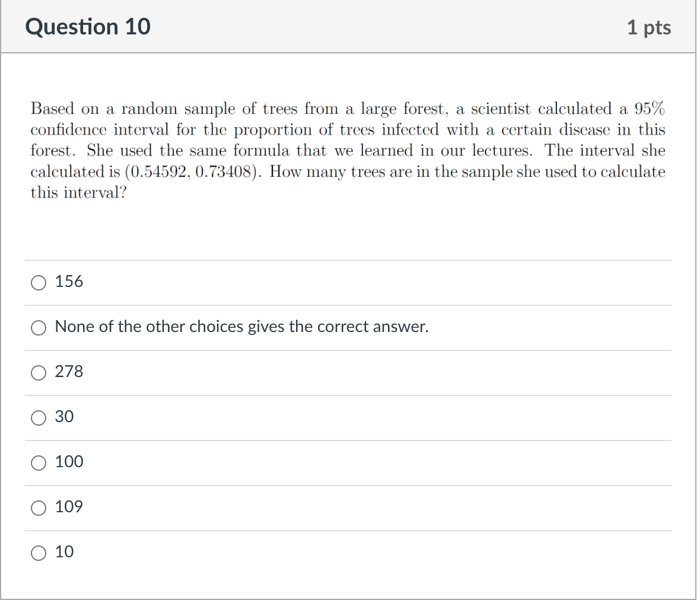The image size is (700, 600).
Task: Click the answer label text 278
Action: [69, 372]
